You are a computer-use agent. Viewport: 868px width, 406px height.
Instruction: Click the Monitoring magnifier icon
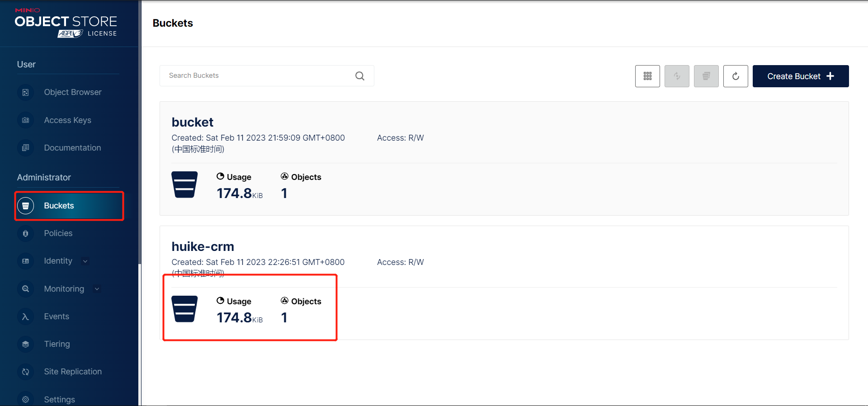26,289
